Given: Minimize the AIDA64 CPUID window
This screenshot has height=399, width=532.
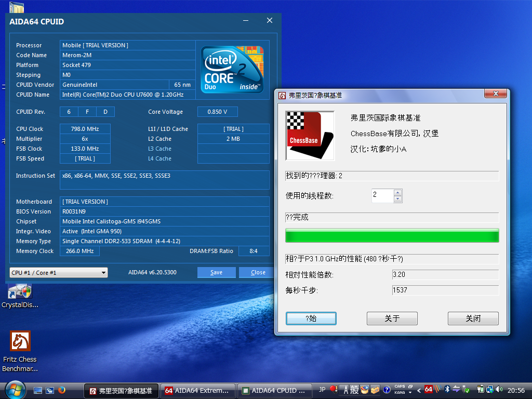Looking at the screenshot, I should tap(246, 21).
